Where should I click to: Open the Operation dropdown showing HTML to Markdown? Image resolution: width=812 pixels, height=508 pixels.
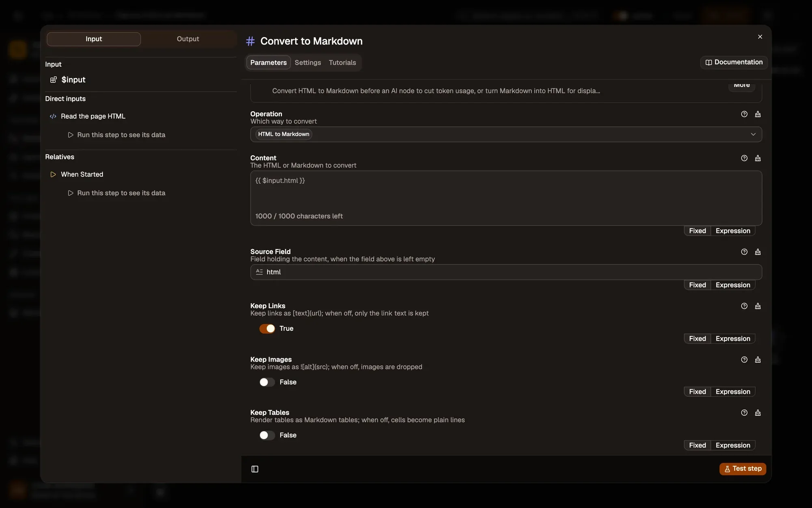[x=506, y=134]
